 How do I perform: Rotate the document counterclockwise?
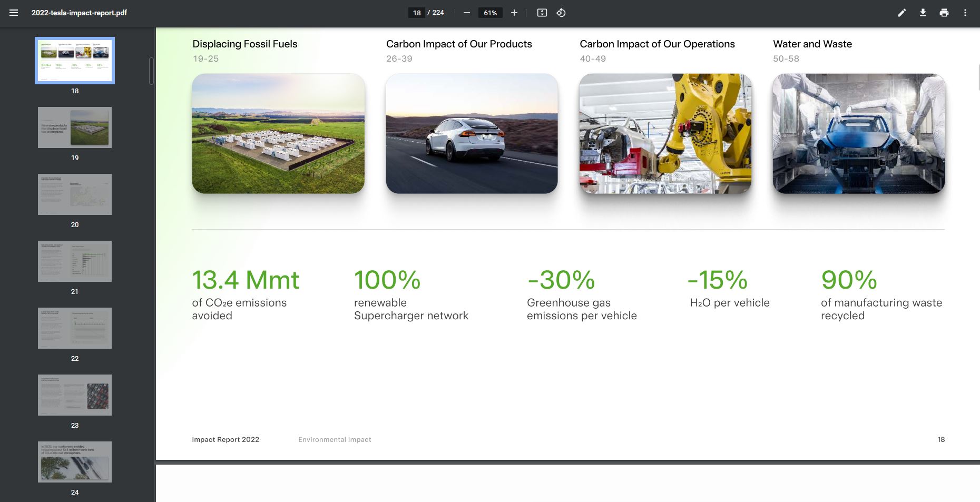[x=561, y=13]
